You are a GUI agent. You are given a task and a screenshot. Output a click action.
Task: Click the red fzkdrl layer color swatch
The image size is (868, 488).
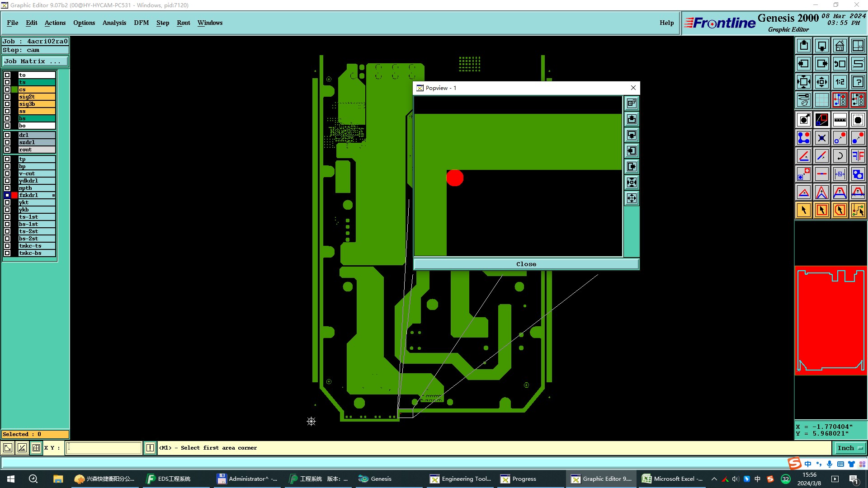pos(14,195)
